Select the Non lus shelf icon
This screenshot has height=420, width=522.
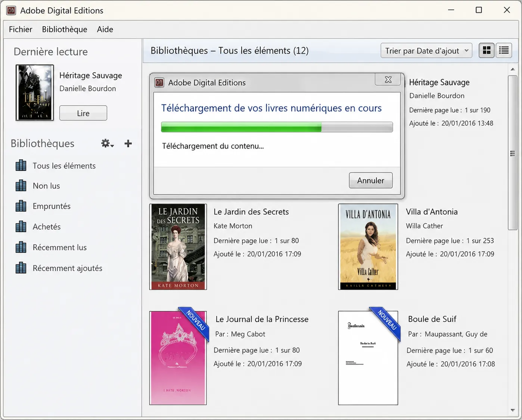[21, 186]
